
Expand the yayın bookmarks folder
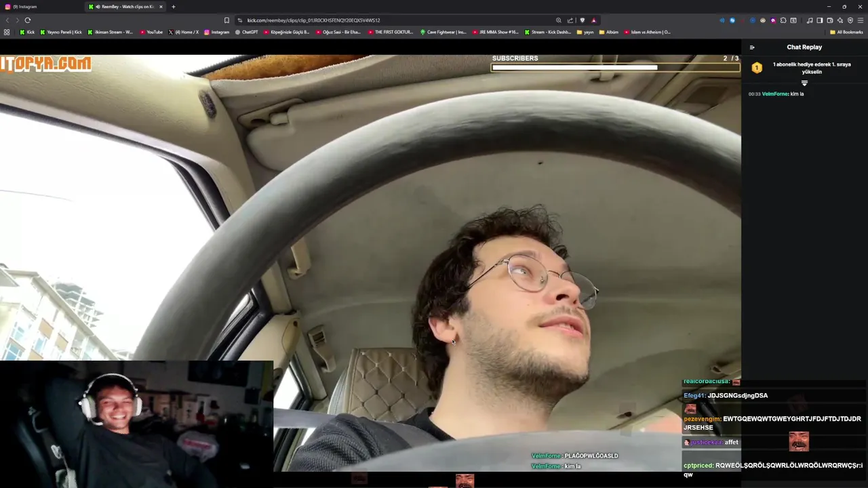click(585, 32)
